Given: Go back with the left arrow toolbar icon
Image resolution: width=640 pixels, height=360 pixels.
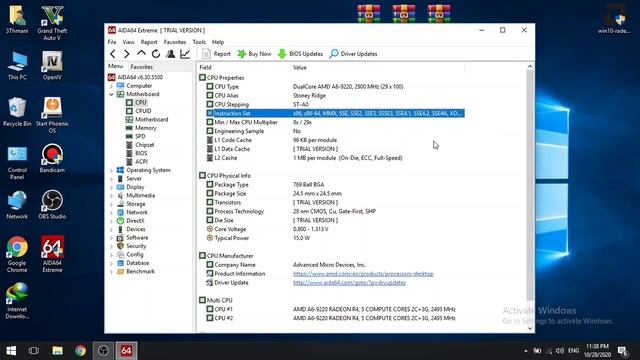Looking at the screenshot, I should click(113, 54).
